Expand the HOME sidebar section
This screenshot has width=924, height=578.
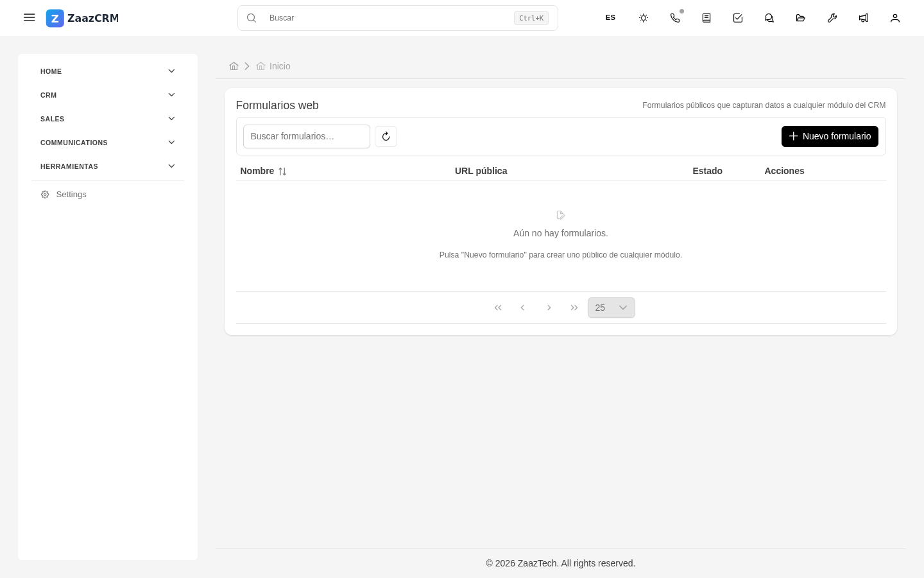(x=108, y=71)
